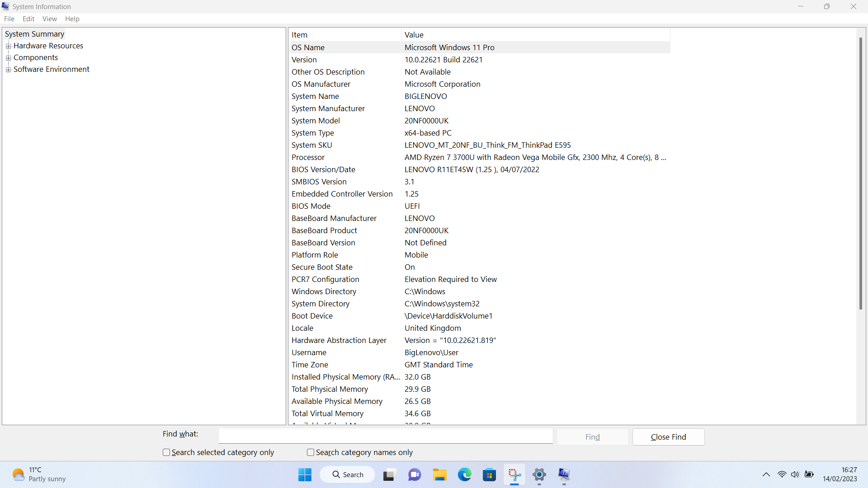Click the value 'Elevation Required to View'

coord(451,279)
